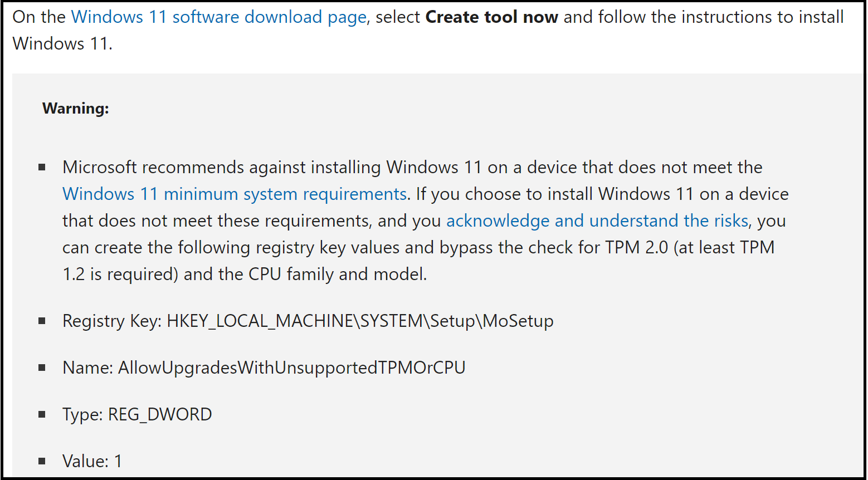
Task: Follow the acknowledge and understand the risks link
Action: coord(597,221)
